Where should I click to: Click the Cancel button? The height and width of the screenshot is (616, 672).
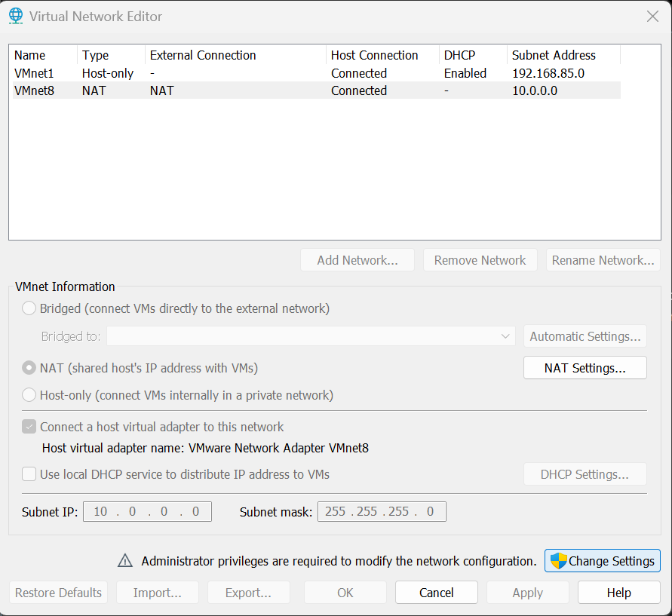(x=436, y=593)
